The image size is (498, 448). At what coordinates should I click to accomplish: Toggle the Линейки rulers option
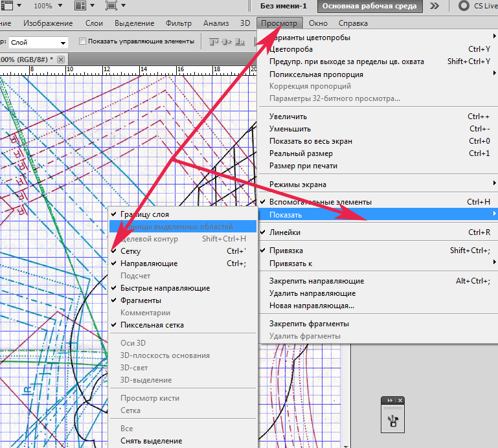tap(285, 232)
